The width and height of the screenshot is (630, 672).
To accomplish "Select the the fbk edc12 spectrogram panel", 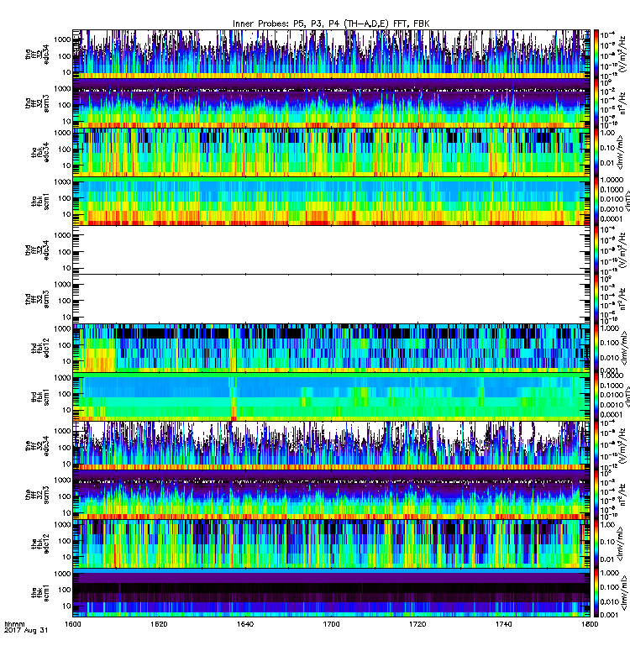I will point(331,543).
